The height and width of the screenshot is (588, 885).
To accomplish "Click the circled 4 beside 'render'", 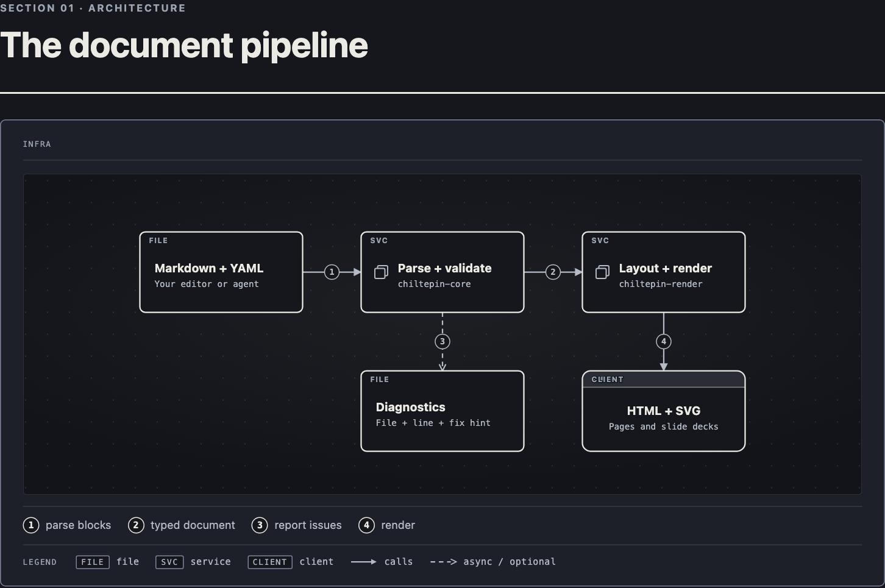I will tap(366, 525).
